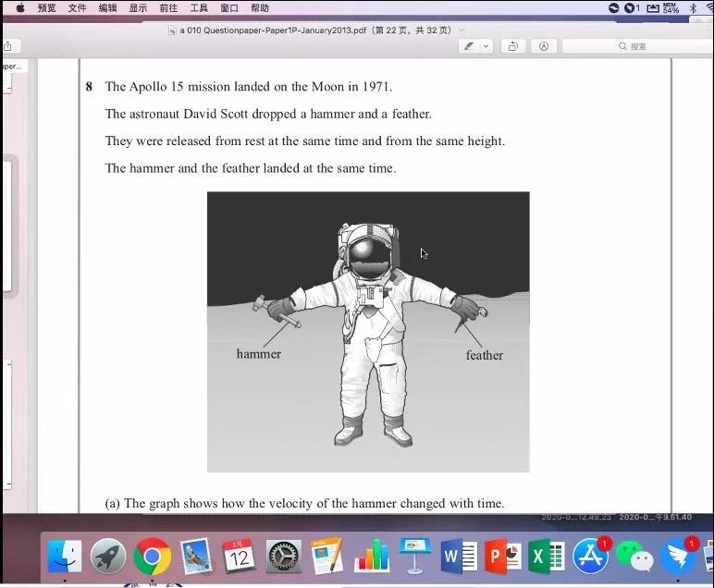The width and height of the screenshot is (714, 588).
Task: Click the highlight pen tool in toolbar
Action: coord(470,46)
